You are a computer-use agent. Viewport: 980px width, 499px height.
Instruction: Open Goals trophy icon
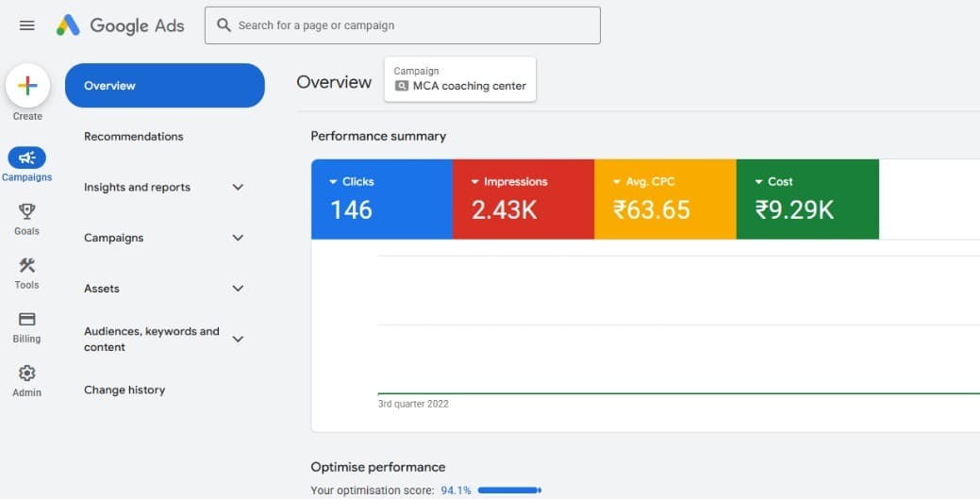[x=27, y=212]
